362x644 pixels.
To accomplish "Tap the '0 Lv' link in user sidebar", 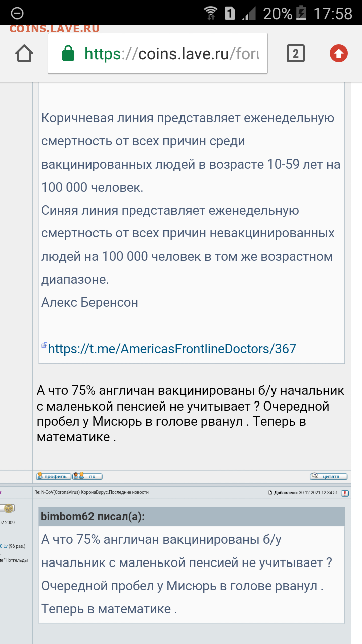I will coord(3,546).
